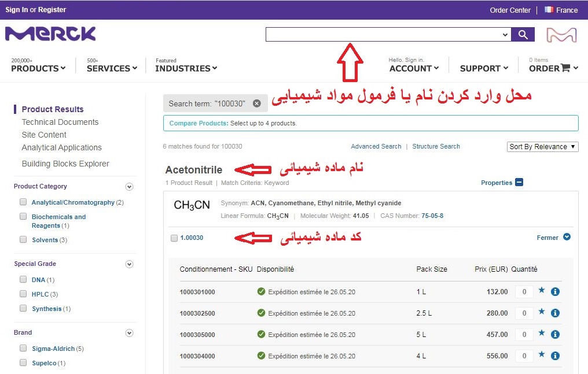Check the Analytical/Chromatography filter

23,202
